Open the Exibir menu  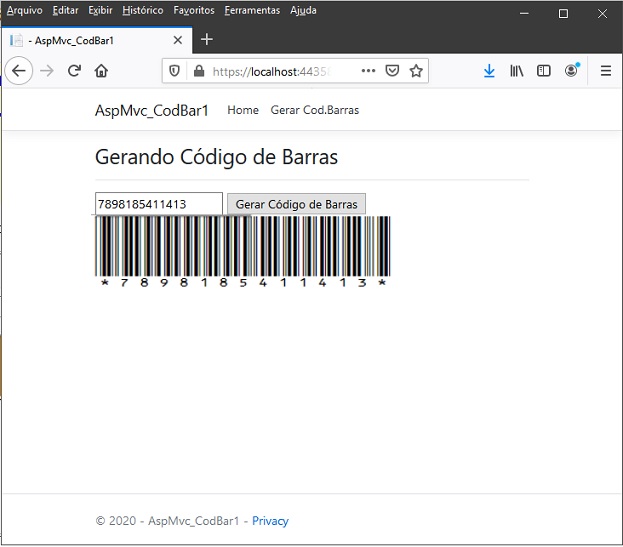point(100,10)
